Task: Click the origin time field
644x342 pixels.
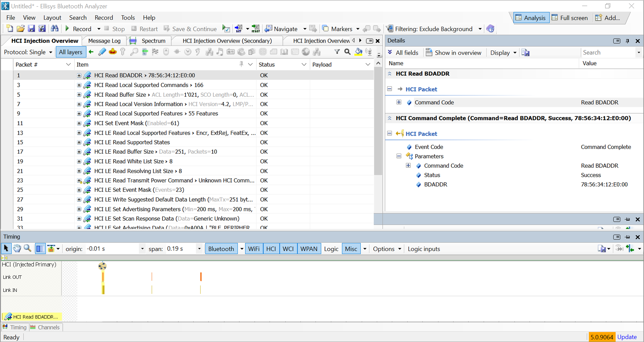Action: click(113, 249)
